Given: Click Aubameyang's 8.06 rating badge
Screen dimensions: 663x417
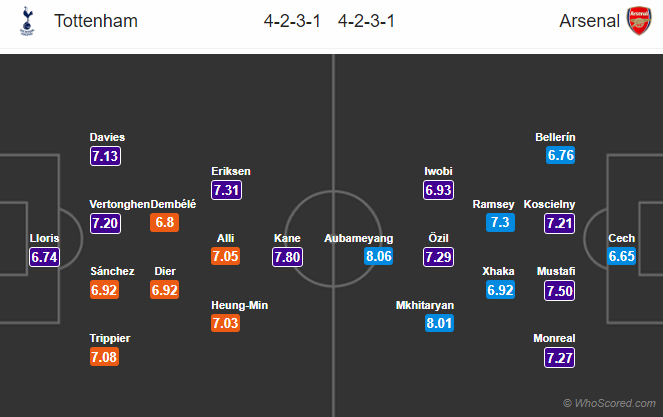Looking at the screenshot, I should click(376, 257).
